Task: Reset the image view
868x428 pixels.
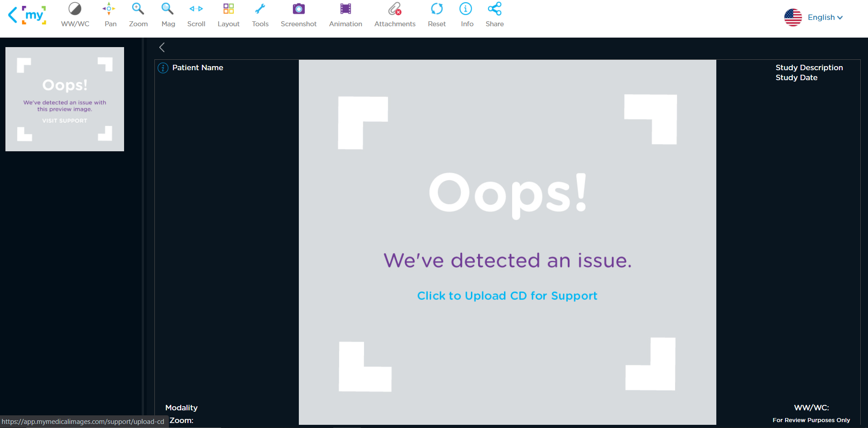Action: 436,15
